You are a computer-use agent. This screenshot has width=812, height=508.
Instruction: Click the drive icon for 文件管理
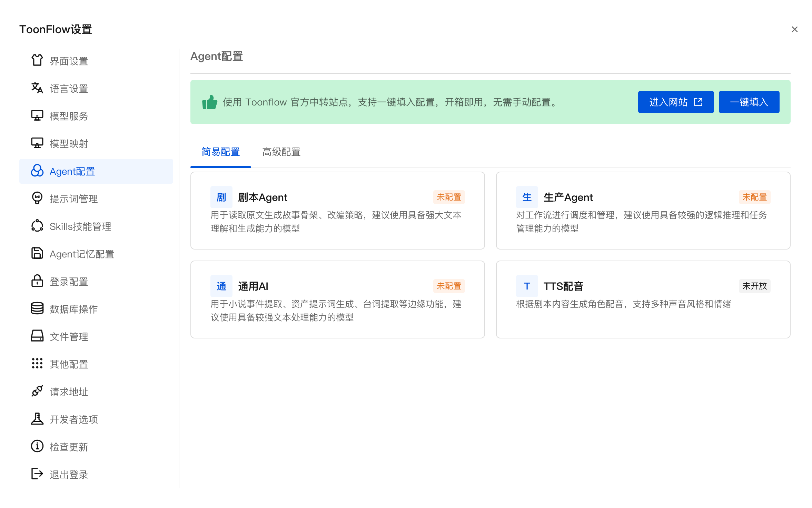coord(37,336)
